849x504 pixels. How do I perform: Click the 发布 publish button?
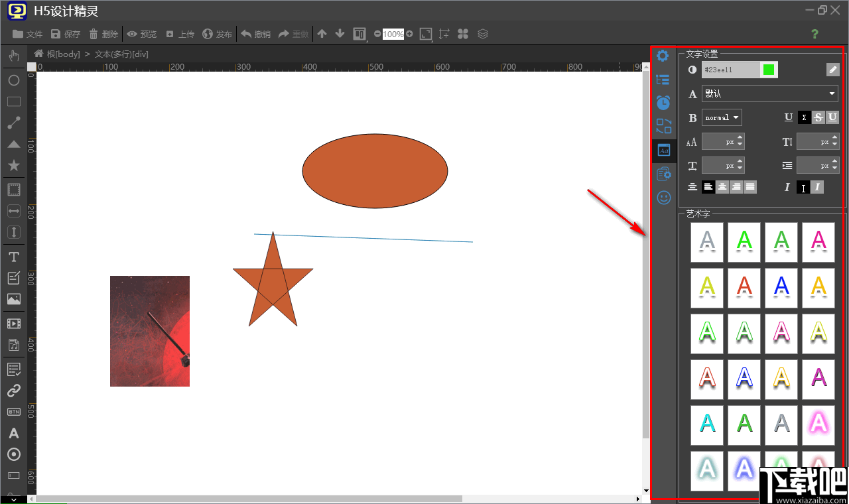coord(218,34)
